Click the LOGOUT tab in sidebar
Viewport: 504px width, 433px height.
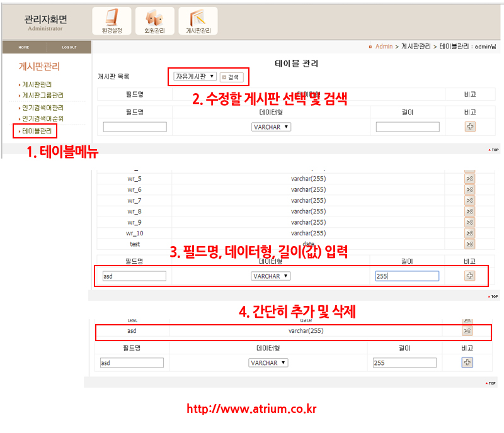tap(69, 47)
